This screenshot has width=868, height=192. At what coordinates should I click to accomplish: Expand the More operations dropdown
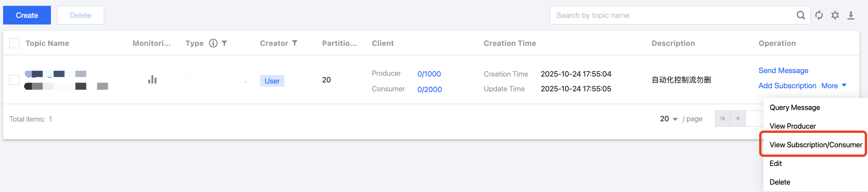834,86
